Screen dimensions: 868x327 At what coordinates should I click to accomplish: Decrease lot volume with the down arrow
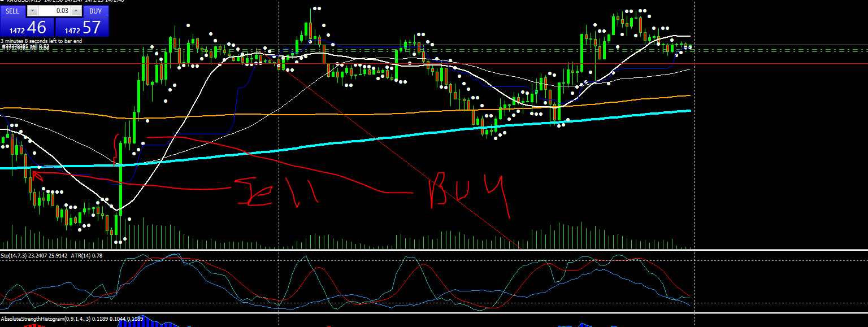(x=33, y=11)
